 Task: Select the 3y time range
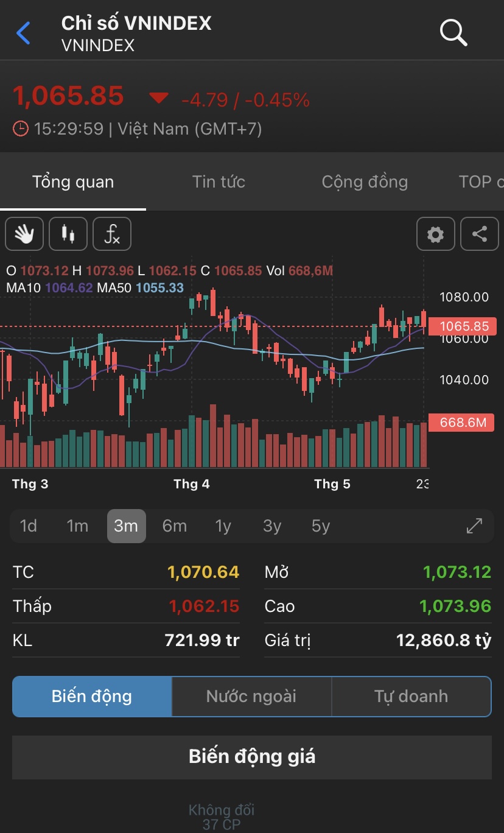(x=272, y=525)
